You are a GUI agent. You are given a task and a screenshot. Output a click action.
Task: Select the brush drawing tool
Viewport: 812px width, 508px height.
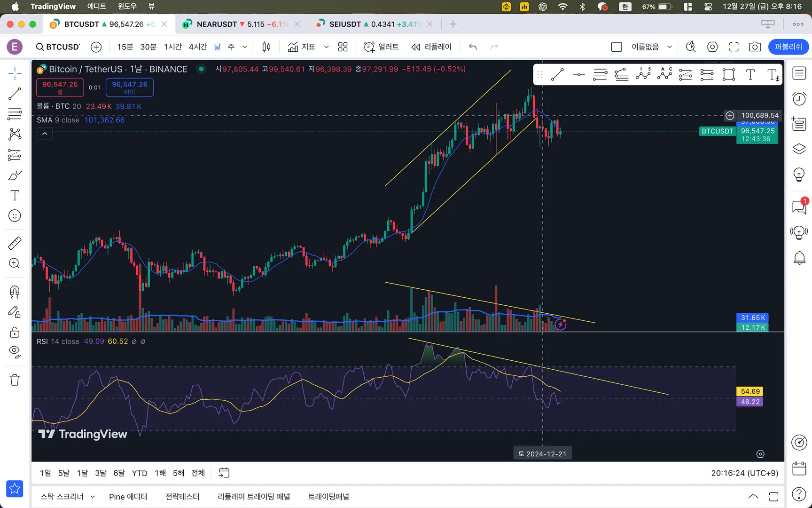point(15,175)
